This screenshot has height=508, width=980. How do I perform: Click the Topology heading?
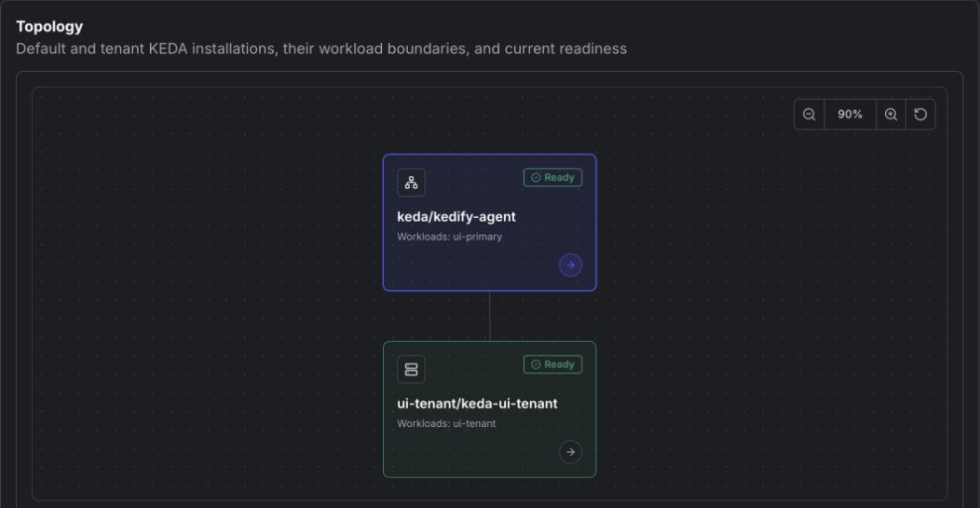click(x=49, y=26)
